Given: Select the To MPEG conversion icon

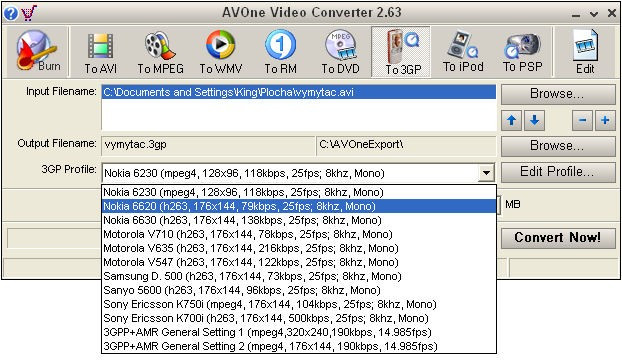Looking at the screenshot, I should 160,53.
